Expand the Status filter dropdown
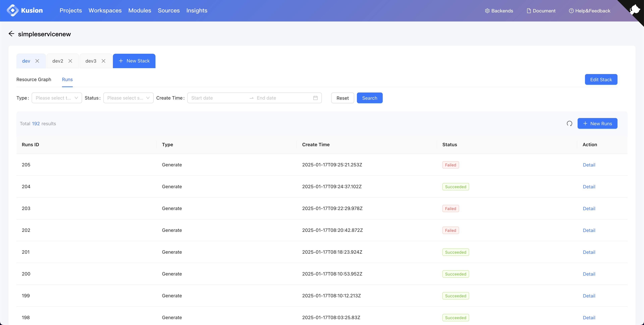The height and width of the screenshot is (325, 644). point(128,98)
